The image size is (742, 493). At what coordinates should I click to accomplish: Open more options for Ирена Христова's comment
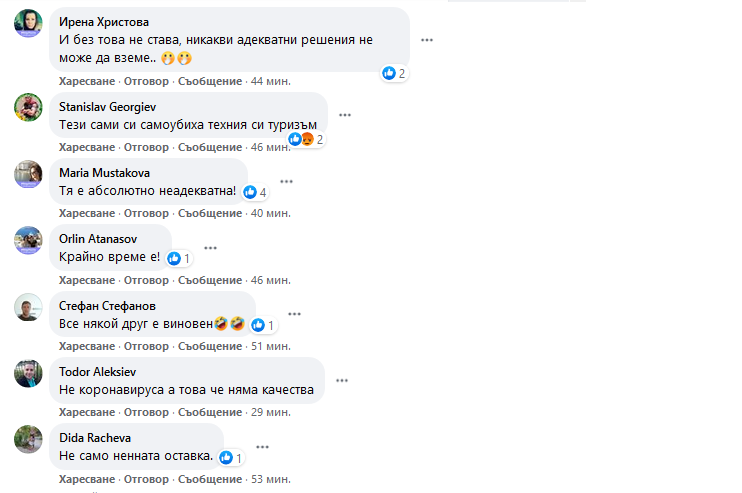click(x=427, y=40)
